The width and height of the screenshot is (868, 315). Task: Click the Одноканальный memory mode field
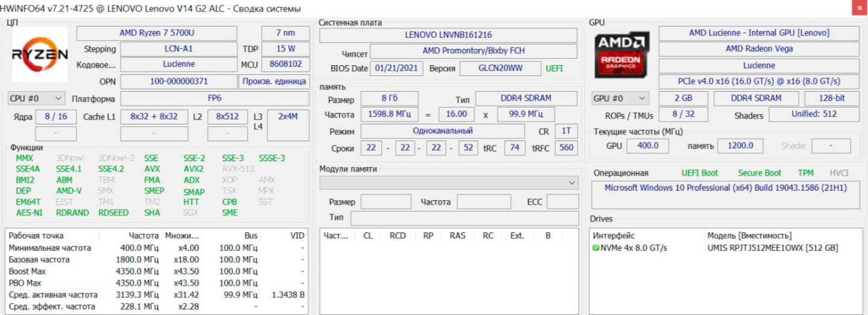point(442,131)
